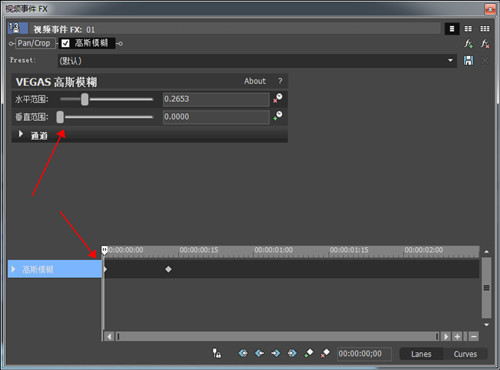Click the horizontal timeline scrollbar
Viewport: 500px width, 370px height.
click(277, 337)
